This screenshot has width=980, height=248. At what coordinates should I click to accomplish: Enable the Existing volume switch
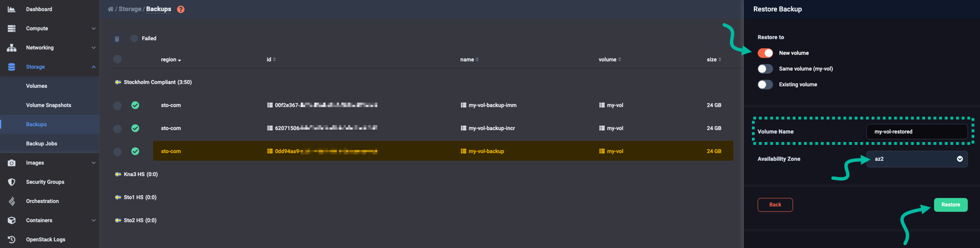tap(765, 85)
